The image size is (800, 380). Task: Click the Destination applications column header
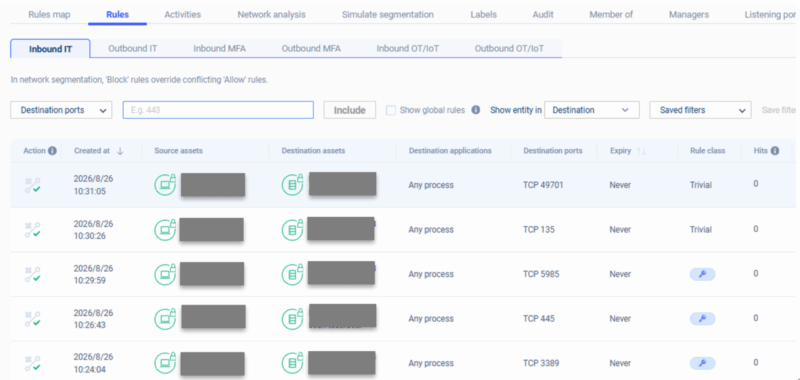point(450,151)
